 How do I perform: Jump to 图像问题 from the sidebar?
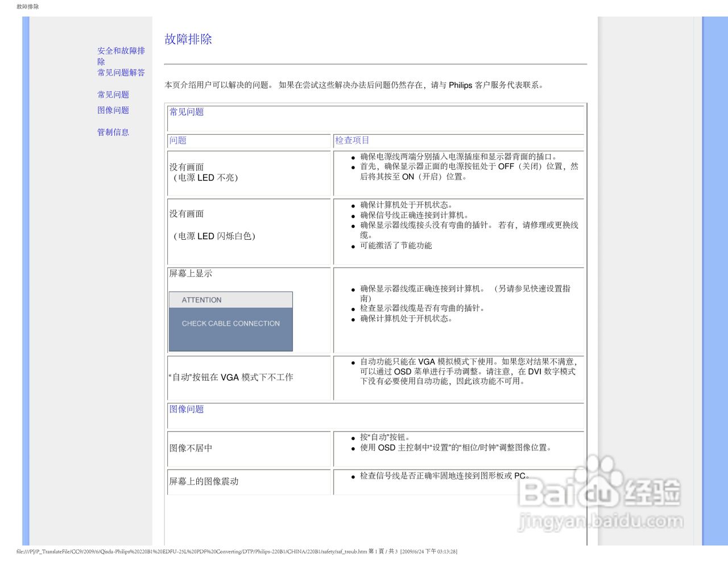[113, 110]
